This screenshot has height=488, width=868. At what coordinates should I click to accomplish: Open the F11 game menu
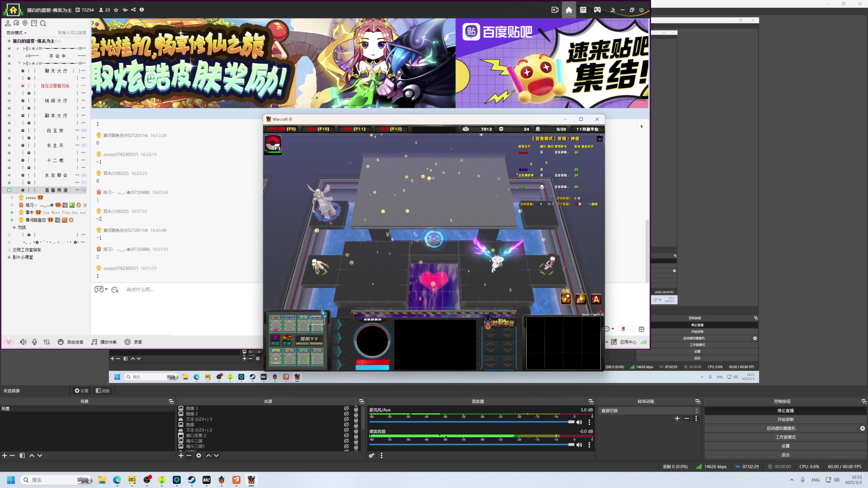pyautogui.click(x=355, y=129)
